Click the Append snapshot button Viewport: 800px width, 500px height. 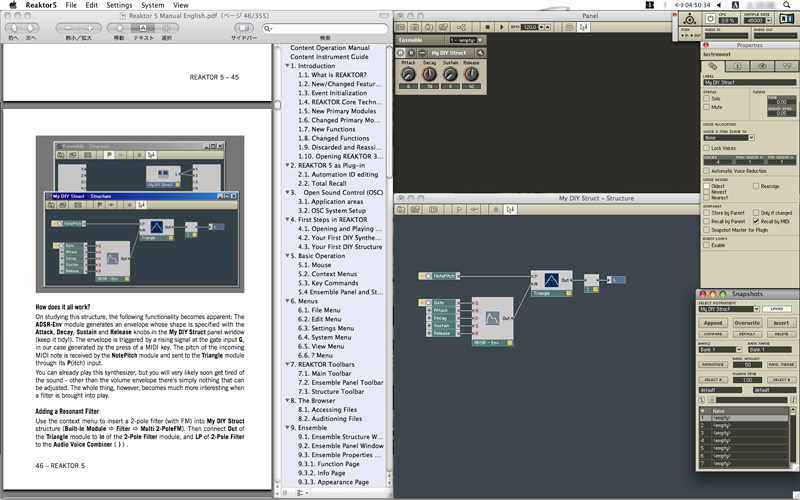(x=713, y=323)
